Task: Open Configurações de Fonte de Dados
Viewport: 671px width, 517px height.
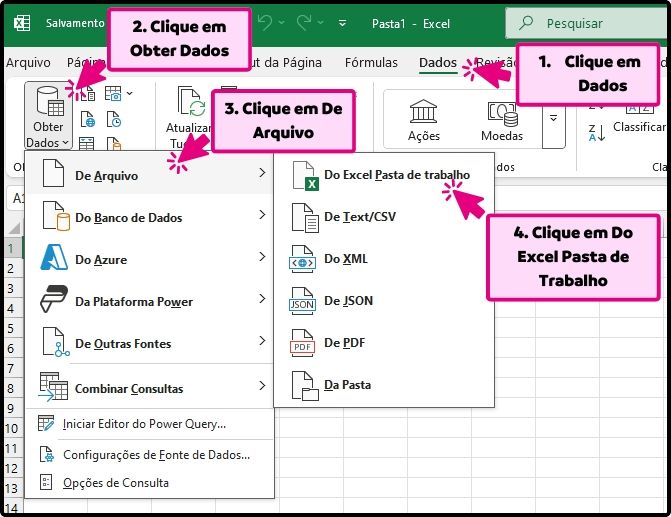Action: pos(149,455)
